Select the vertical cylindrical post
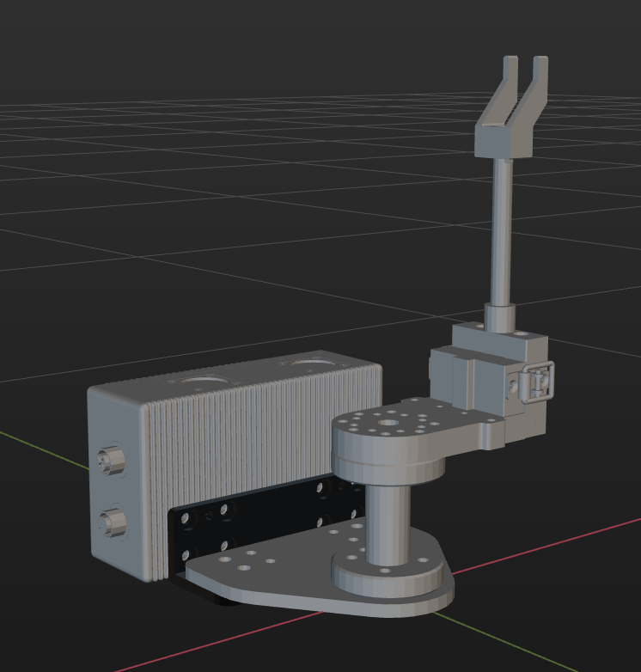 click(x=388, y=522)
